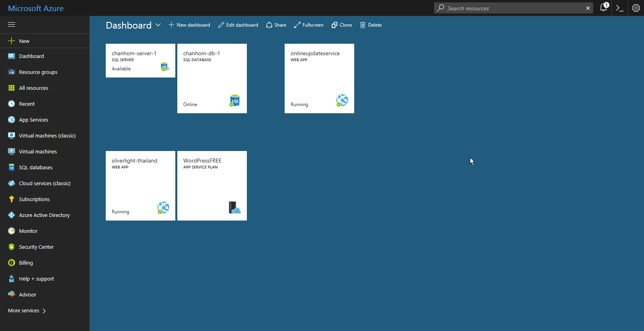Open Resource groups cube icon
Image resolution: width=644 pixels, height=331 pixels.
pyautogui.click(x=12, y=72)
